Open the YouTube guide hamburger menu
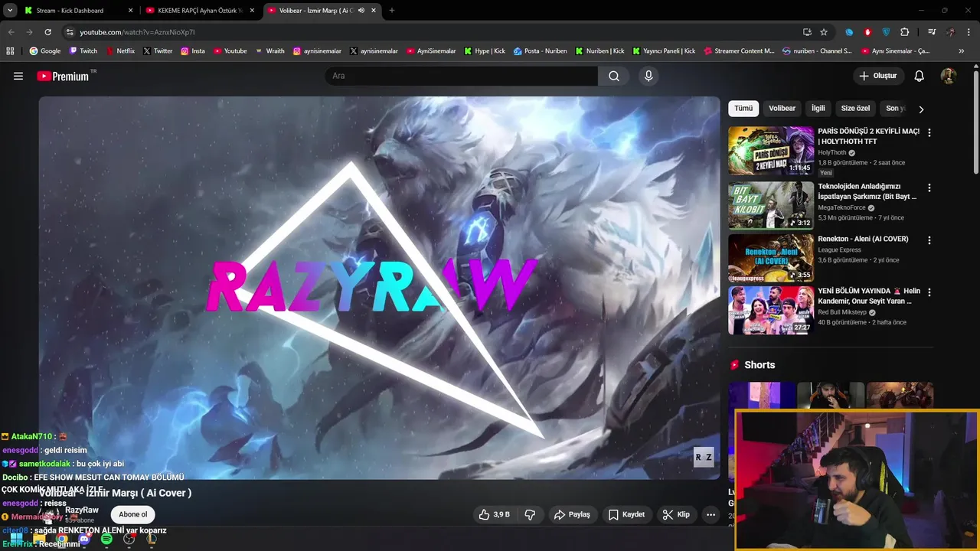 coord(18,76)
